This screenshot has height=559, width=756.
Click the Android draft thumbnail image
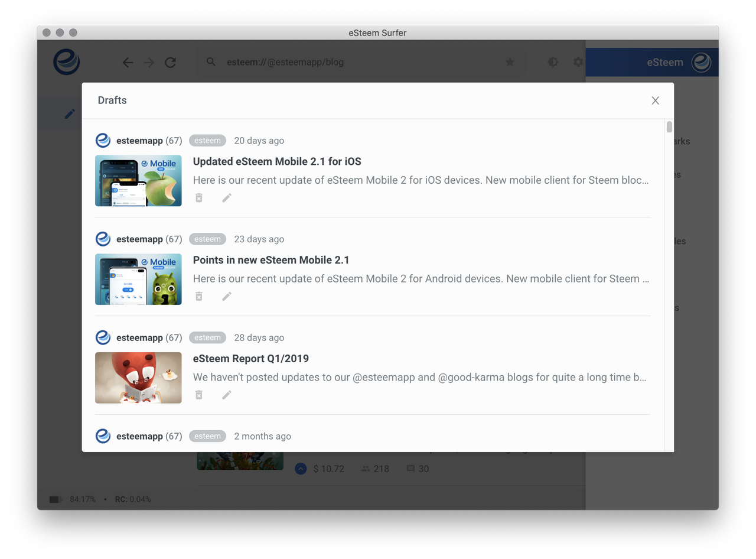click(x=138, y=279)
